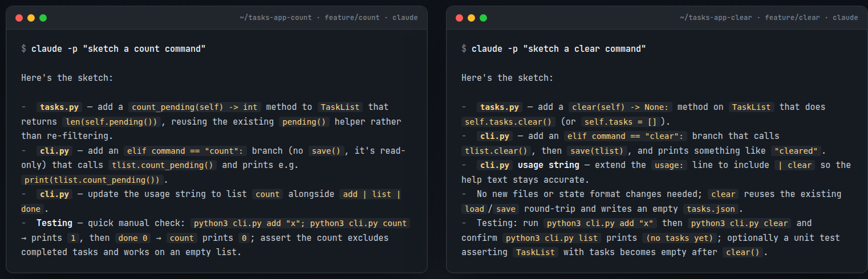
Task: Click bold 'tasks.py' in the count terminal
Action: [60, 107]
